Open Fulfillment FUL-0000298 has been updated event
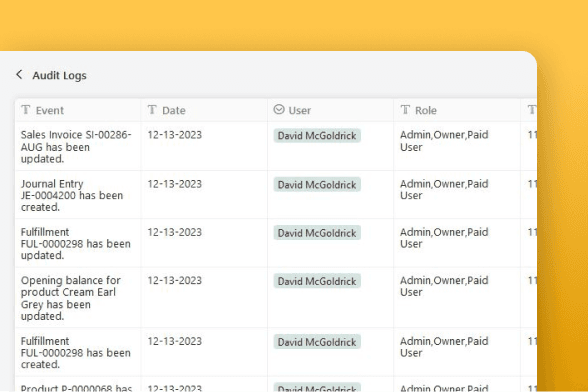The height and width of the screenshot is (392, 588). click(75, 244)
